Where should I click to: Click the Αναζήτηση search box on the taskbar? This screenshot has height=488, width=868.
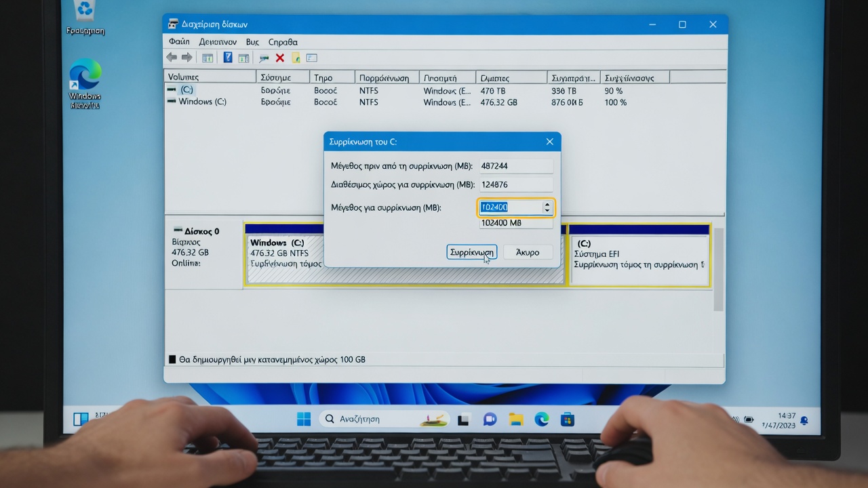click(383, 419)
